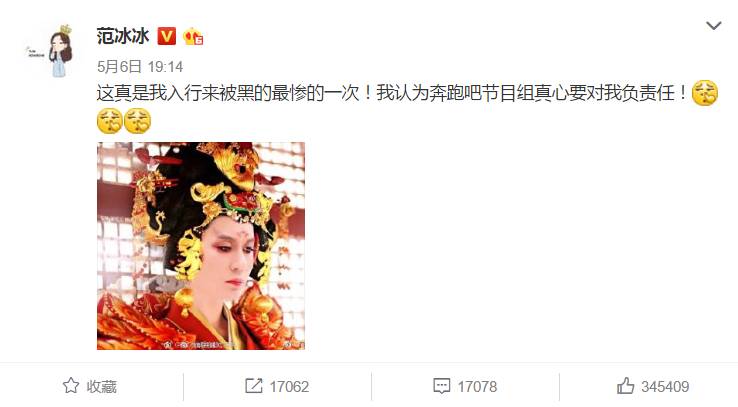Open the post options chevron menu
Screen dimensions: 738x407
(714, 25)
